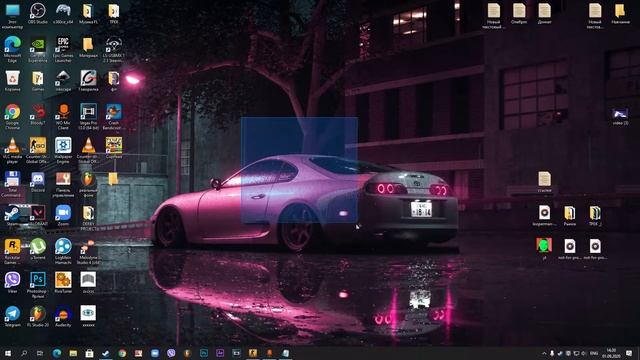This screenshot has height=360, width=640.
Task: Select the Материал folder icon
Action: (88, 44)
